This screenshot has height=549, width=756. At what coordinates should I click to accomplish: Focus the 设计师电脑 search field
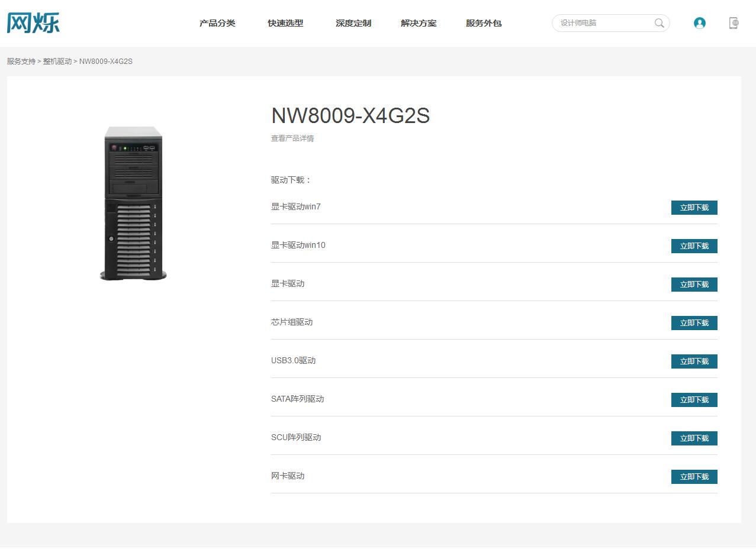click(604, 23)
